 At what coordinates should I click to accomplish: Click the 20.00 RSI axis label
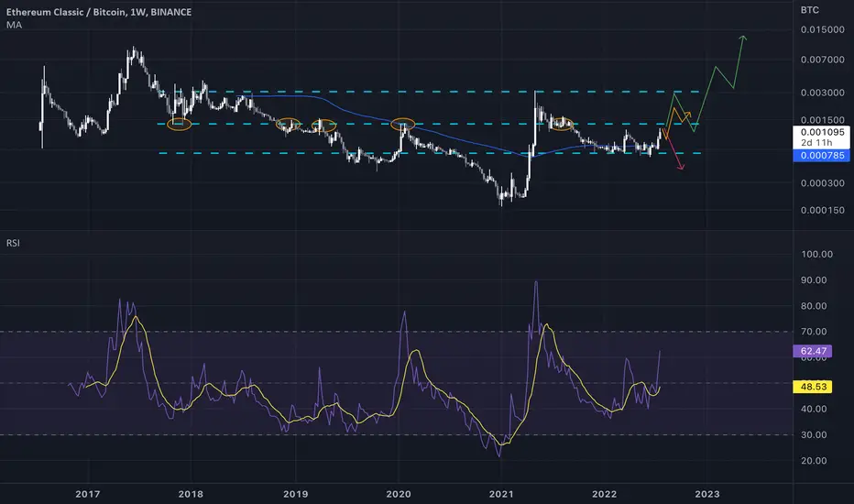pos(814,460)
